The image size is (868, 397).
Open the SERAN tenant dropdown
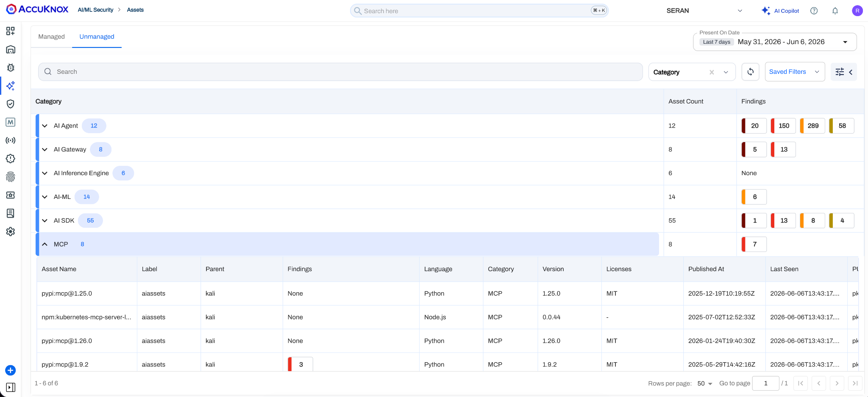tap(704, 11)
